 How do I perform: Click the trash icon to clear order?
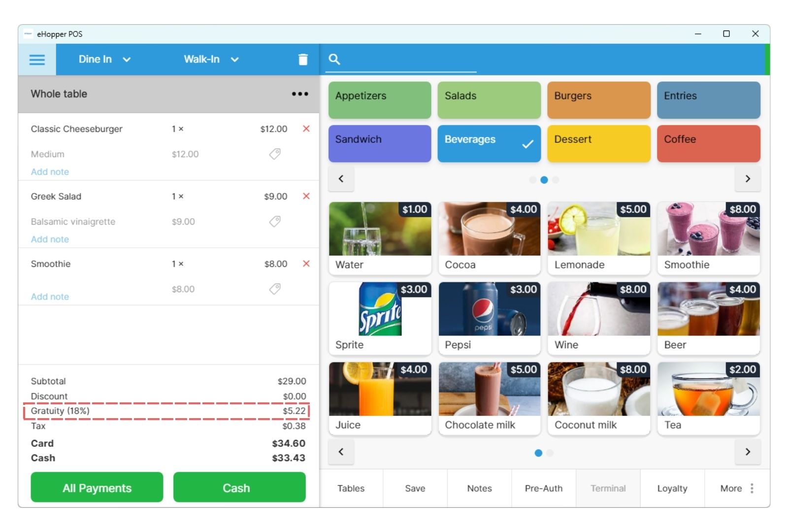tap(303, 60)
